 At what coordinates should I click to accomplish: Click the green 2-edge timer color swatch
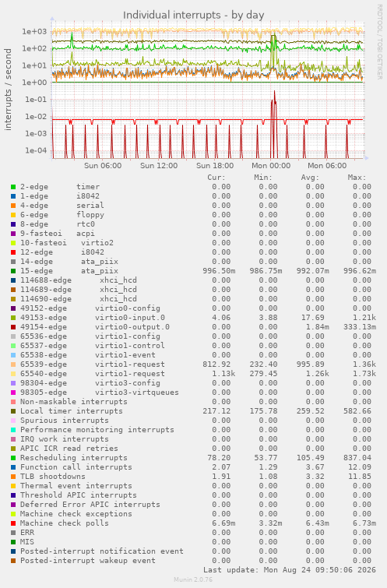(13, 187)
